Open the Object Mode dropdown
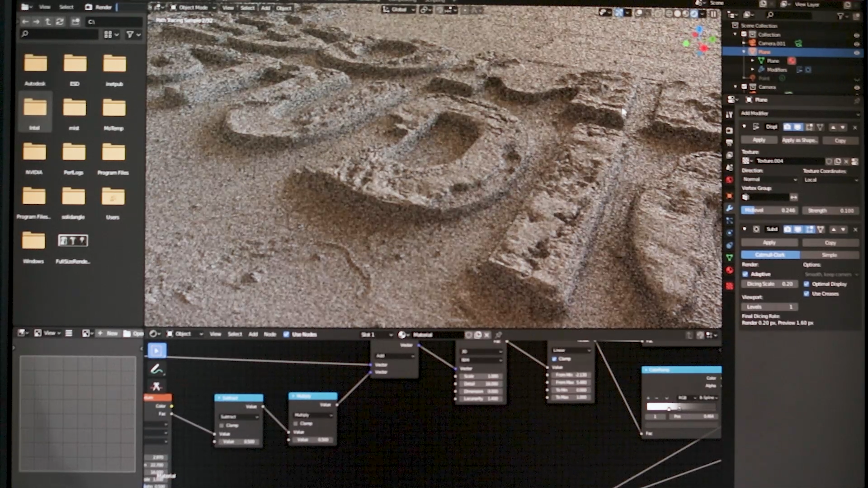This screenshot has width=868, height=488. click(x=193, y=8)
